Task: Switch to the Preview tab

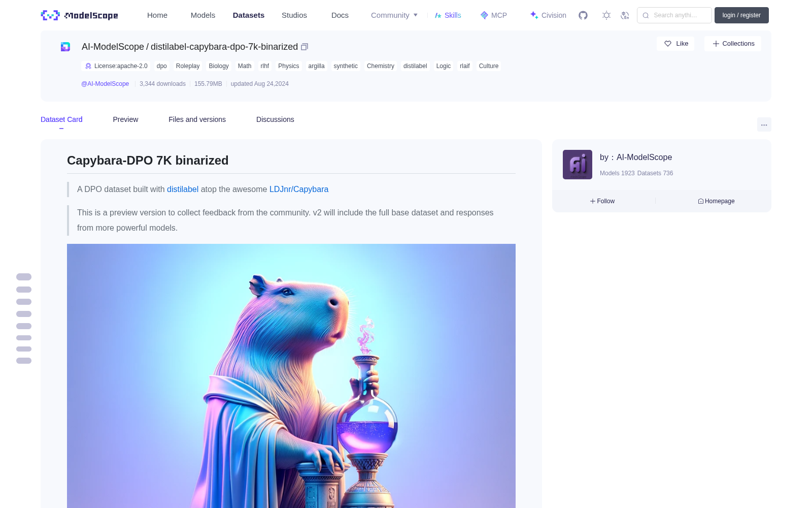Action: (125, 119)
